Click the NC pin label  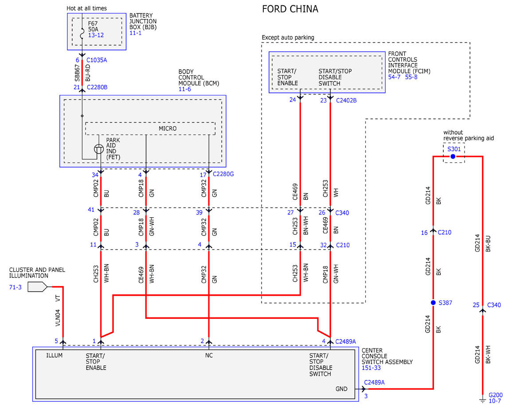pos(209,355)
